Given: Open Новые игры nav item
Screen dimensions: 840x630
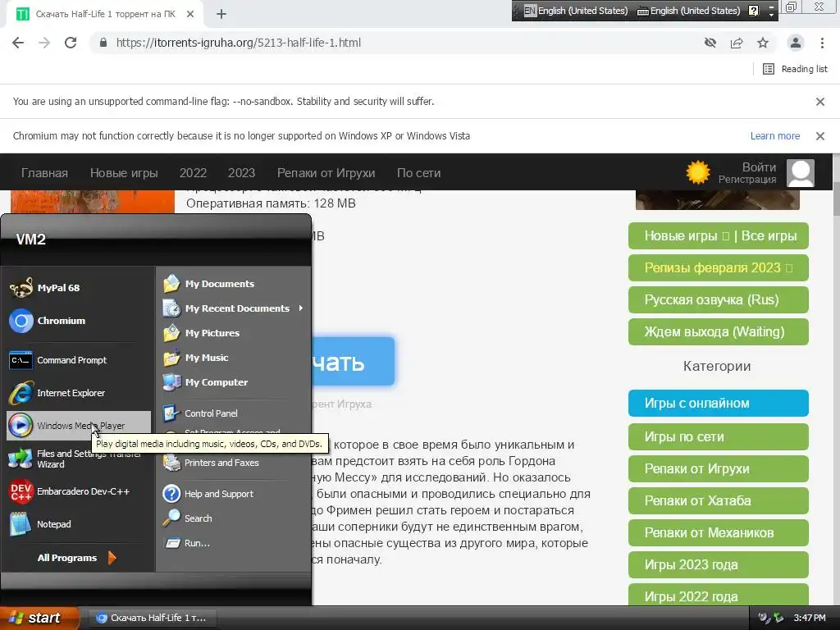Looking at the screenshot, I should (x=124, y=172).
